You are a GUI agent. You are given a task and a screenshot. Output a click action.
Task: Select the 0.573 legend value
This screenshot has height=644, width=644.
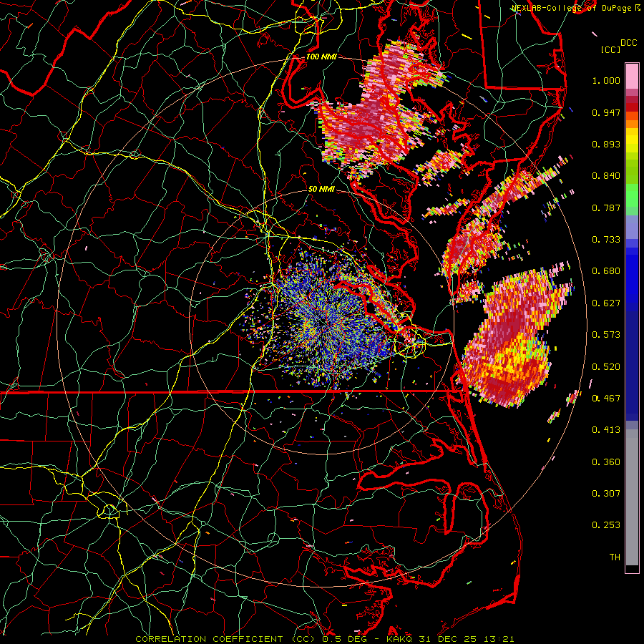[606, 335]
